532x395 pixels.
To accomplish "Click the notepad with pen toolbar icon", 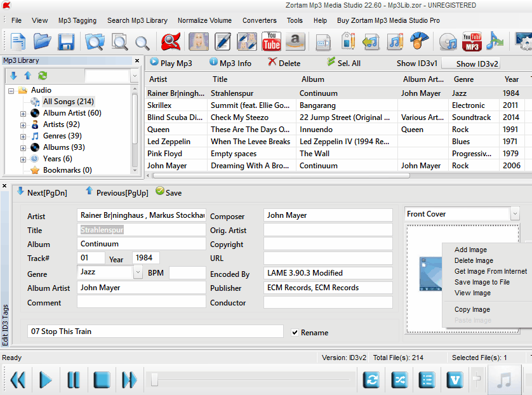I will (x=223, y=42).
